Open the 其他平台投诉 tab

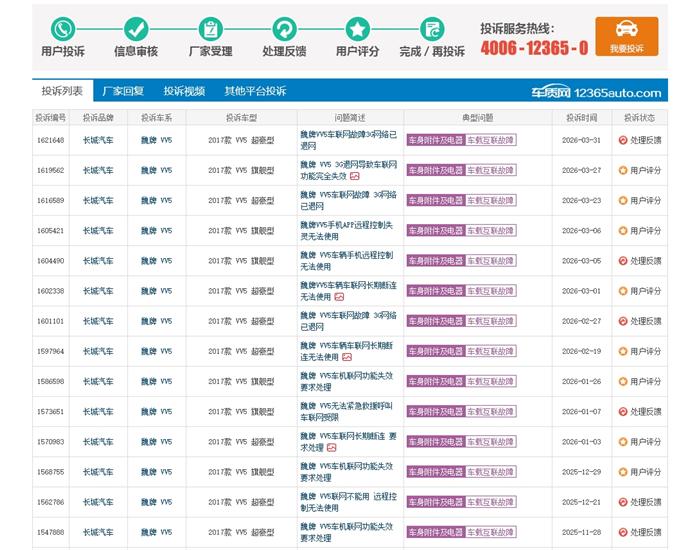pos(255,91)
